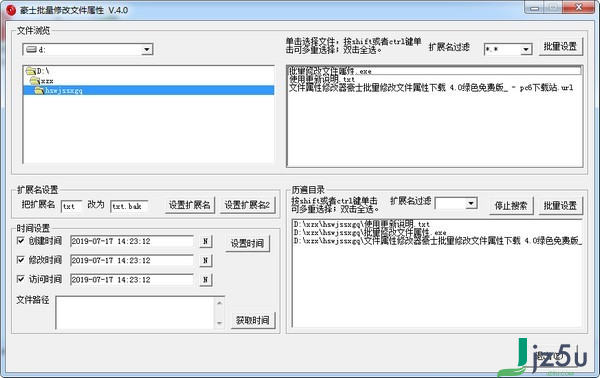Click N button beside 创建时间

tap(205, 241)
